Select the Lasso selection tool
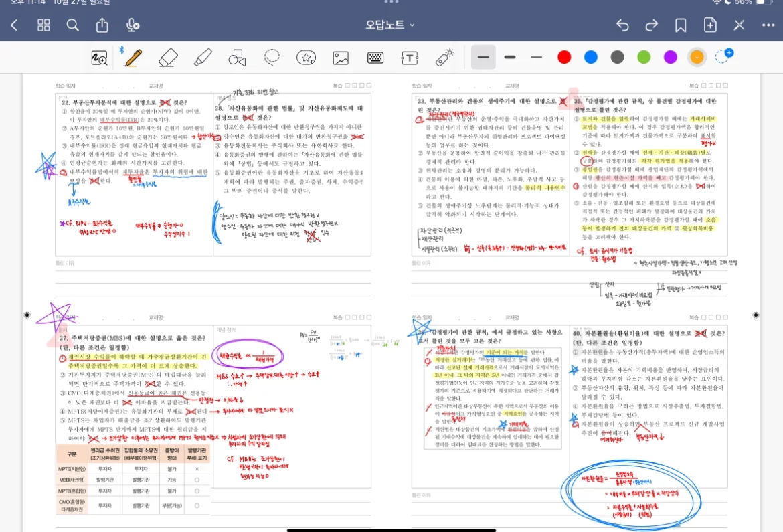This screenshot has height=532, width=783. (x=272, y=58)
